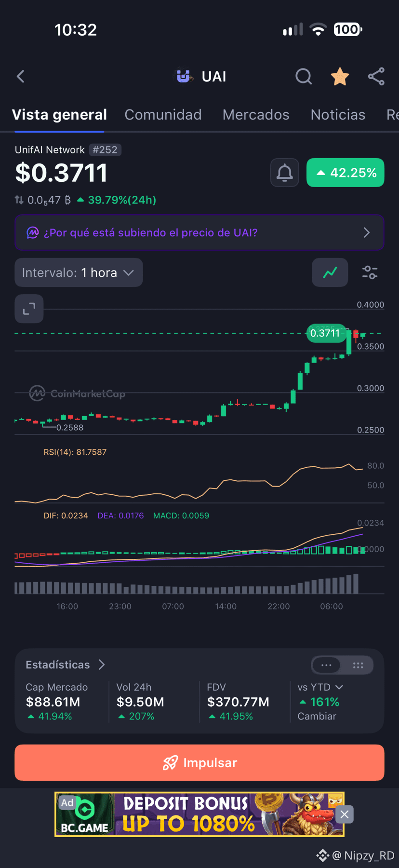The height and width of the screenshot is (868, 399).
Task: Tap the Impulsar button
Action: tap(199, 763)
